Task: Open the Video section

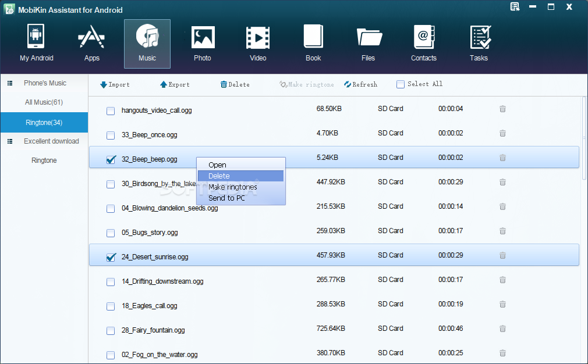Action: tap(258, 43)
